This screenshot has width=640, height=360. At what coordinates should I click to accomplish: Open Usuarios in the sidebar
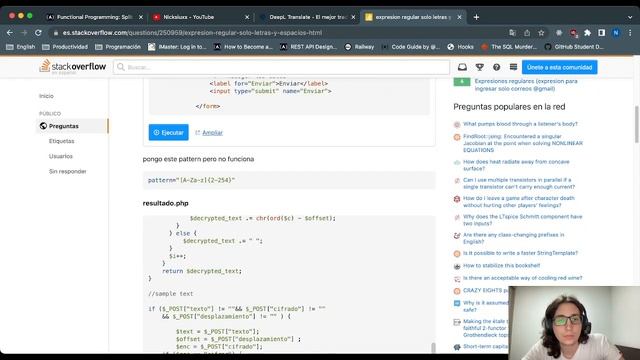61,156
